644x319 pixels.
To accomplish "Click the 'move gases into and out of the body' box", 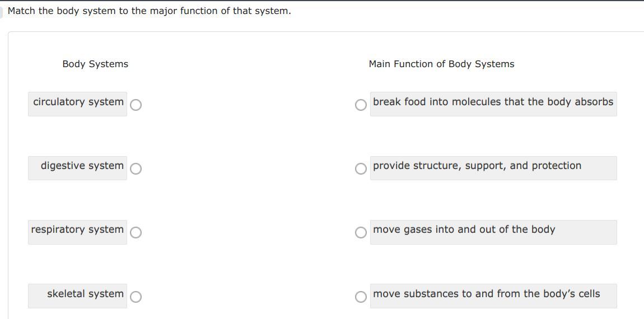I will tap(464, 230).
